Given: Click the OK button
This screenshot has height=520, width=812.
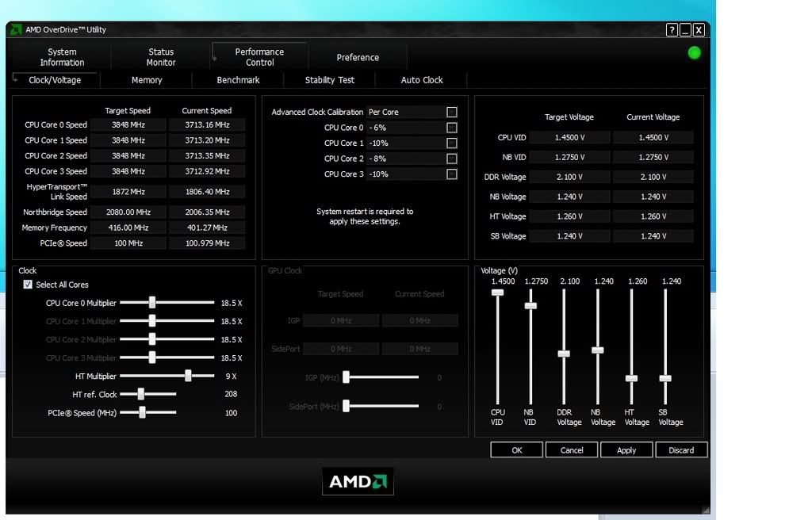Looking at the screenshot, I should tap(517, 450).
